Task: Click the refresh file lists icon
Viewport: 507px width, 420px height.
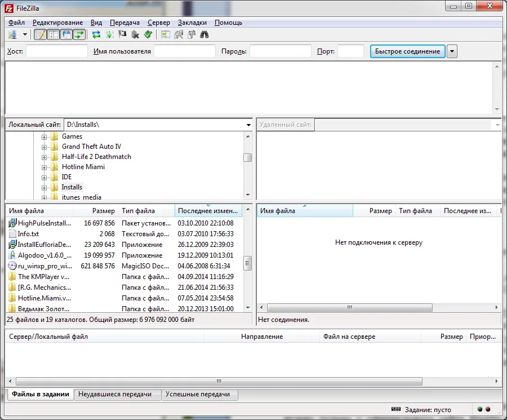Action: click(x=96, y=34)
